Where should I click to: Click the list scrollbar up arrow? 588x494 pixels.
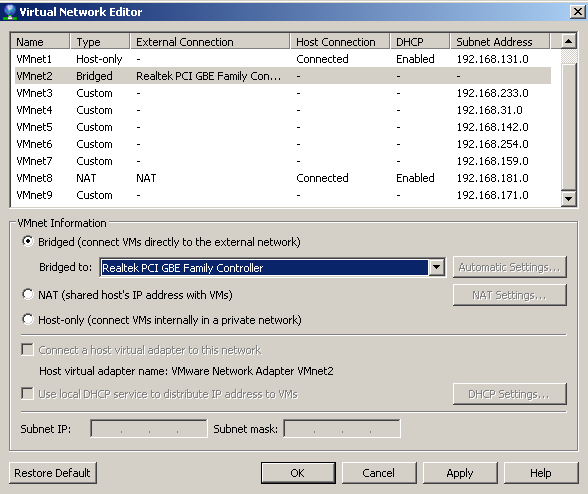click(x=568, y=41)
